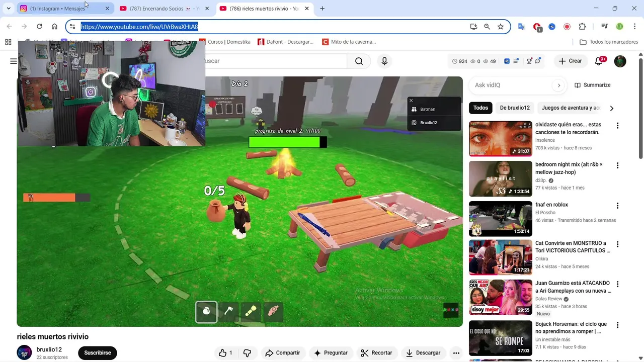Viewport: 644px width, 362px height.
Task: Reload the current page
Action: 39,27
